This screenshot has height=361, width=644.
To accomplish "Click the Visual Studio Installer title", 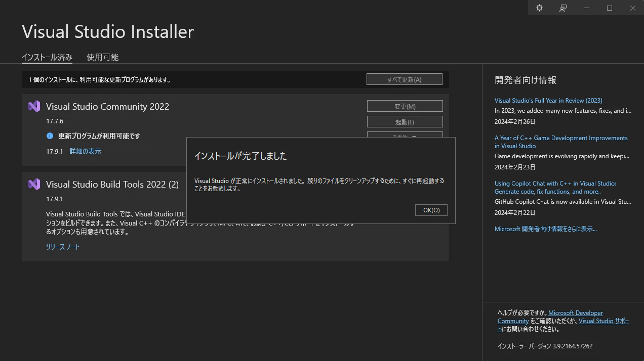I will 108,32.
